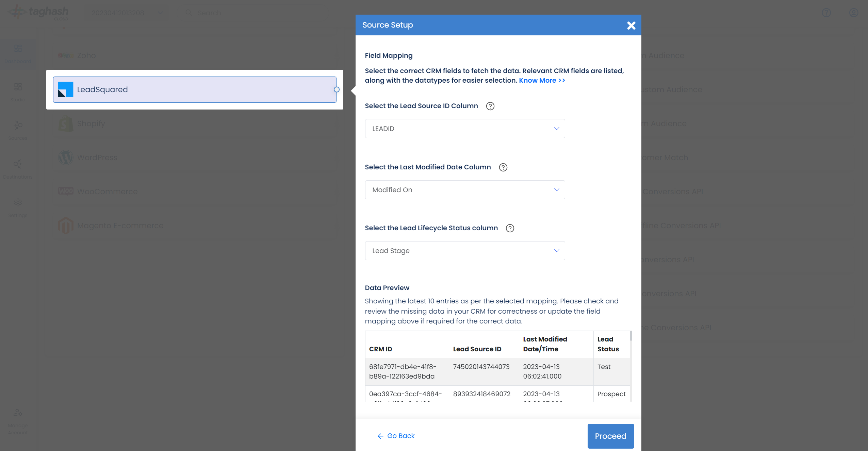Screen dimensions: 868x451
Task: Open the help icon in header
Action: point(826,13)
